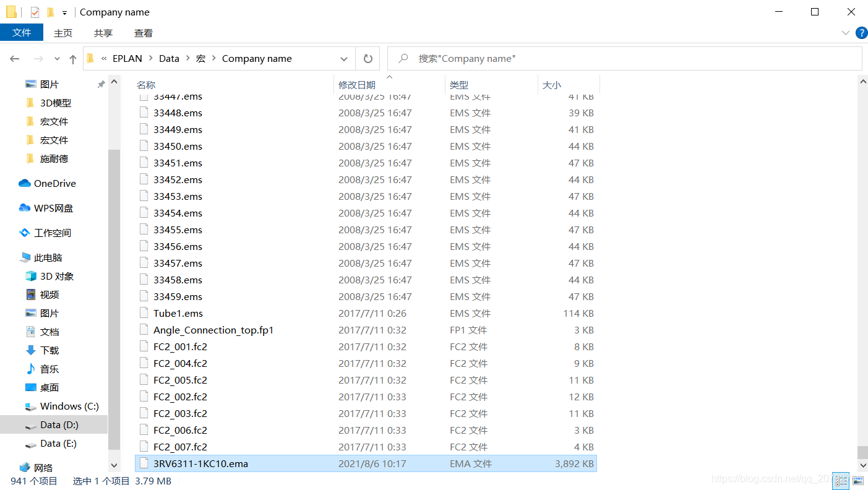The image size is (868, 490).
Task: Select 网络 in the navigation pane
Action: [43, 468]
